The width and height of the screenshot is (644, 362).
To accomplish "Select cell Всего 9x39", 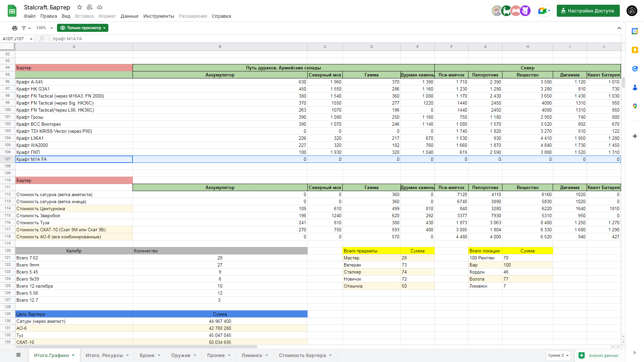I will [x=74, y=279].
